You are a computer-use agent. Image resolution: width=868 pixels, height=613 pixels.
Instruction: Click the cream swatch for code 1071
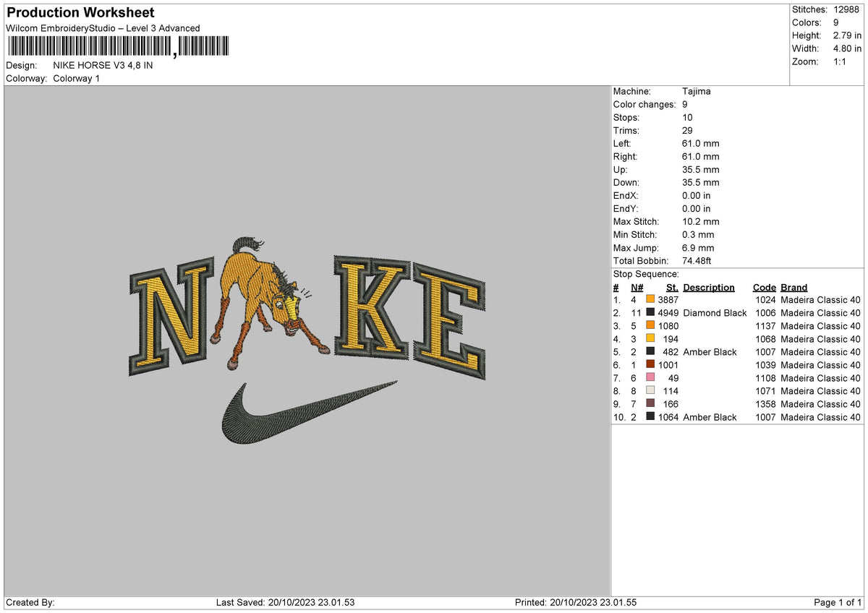tap(650, 391)
